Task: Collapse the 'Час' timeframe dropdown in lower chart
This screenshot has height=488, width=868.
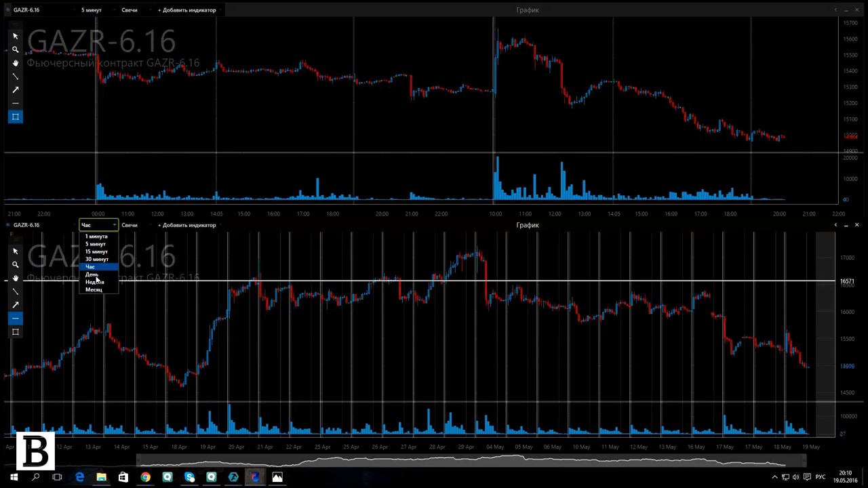Action: [98, 225]
